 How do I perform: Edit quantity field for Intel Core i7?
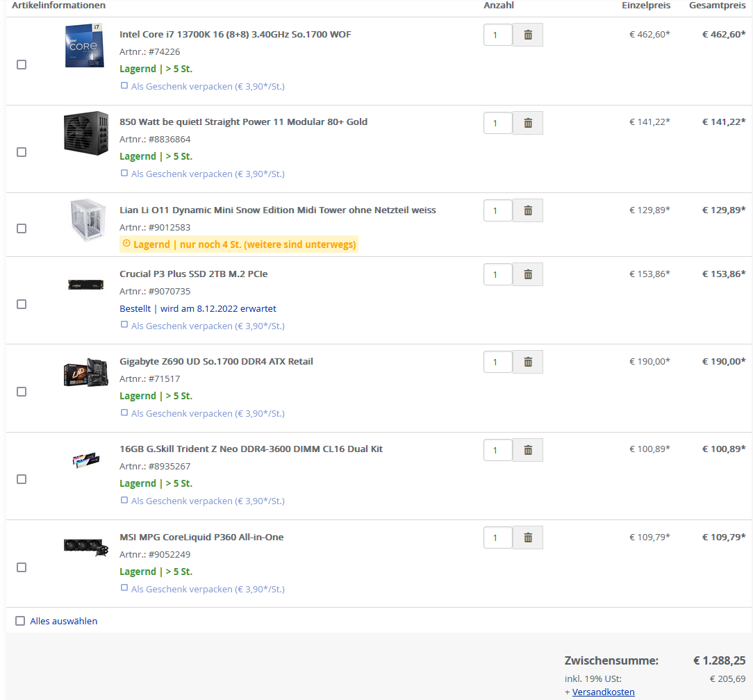(498, 35)
